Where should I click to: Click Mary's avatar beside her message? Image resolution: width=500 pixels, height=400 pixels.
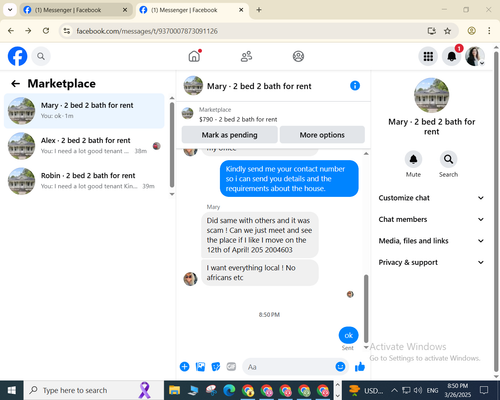[x=190, y=279]
